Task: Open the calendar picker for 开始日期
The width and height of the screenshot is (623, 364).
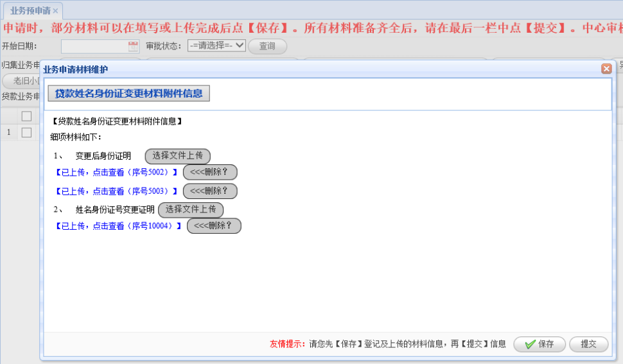Action: pyautogui.click(x=133, y=46)
